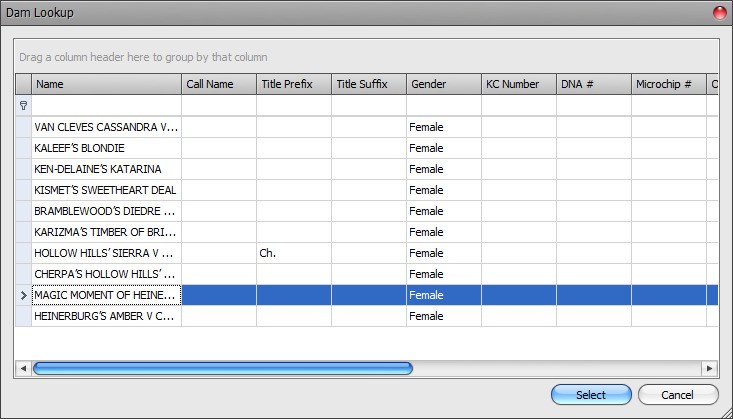Sort by the Title Prefix column header
The image size is (733, 419).
coord(294,84)
